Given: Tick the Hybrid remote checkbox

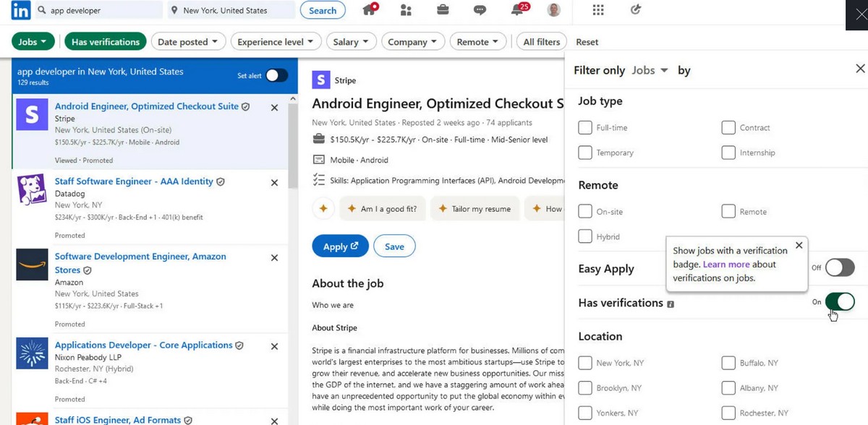Looking at the screenshot, I should click(x=585, y=236).
